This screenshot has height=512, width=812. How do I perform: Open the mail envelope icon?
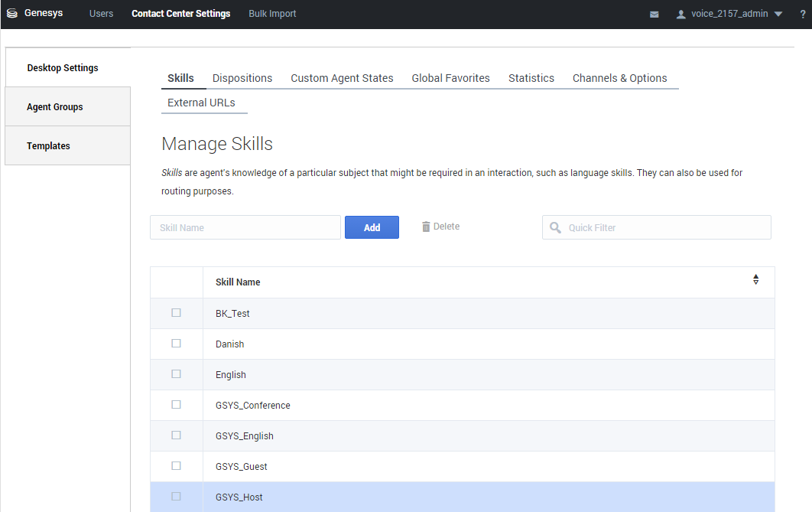pyautogui.click(x=654, y=14)
